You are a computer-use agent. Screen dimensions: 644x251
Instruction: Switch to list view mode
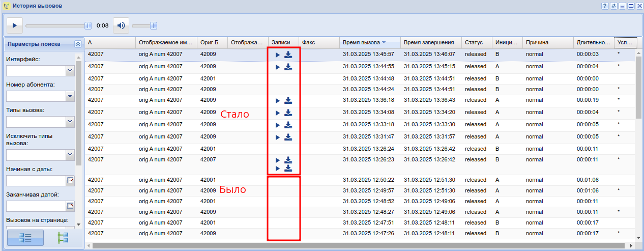pyautogui.click(x=25, y=238)
